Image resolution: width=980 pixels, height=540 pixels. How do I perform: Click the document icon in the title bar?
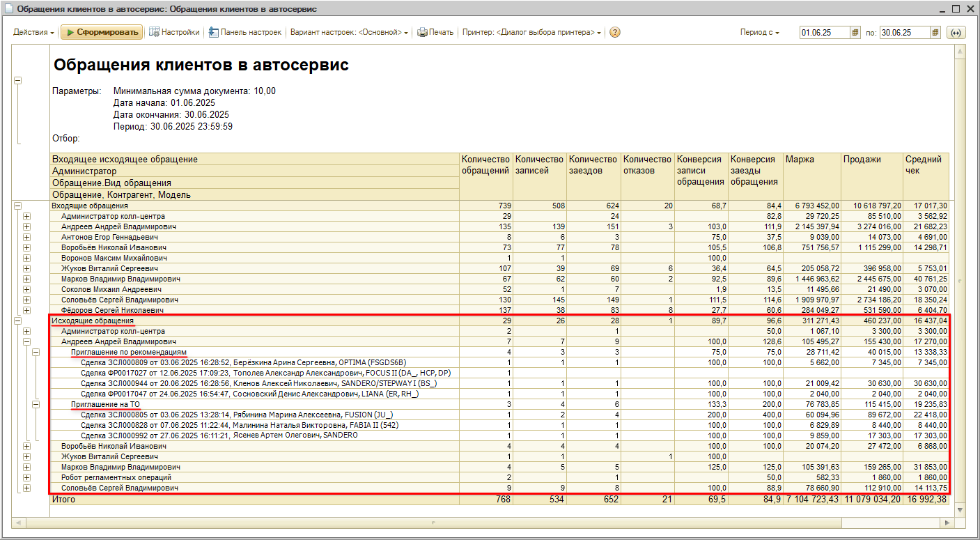click(8, 9)
